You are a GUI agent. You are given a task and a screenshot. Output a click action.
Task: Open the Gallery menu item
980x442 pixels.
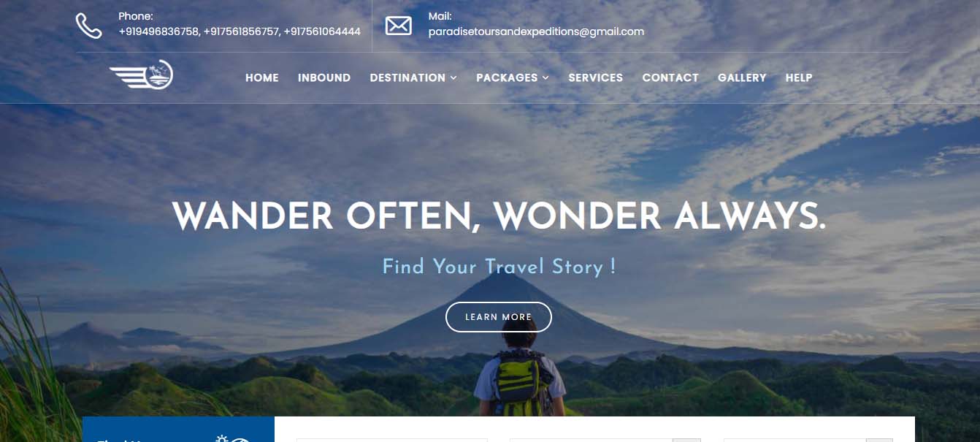click(742, 77)
